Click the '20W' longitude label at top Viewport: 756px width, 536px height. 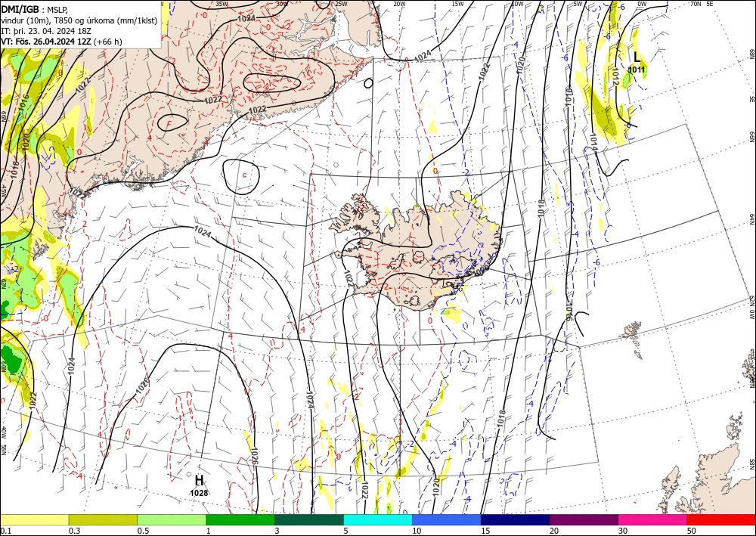click(x=399, y=4)
